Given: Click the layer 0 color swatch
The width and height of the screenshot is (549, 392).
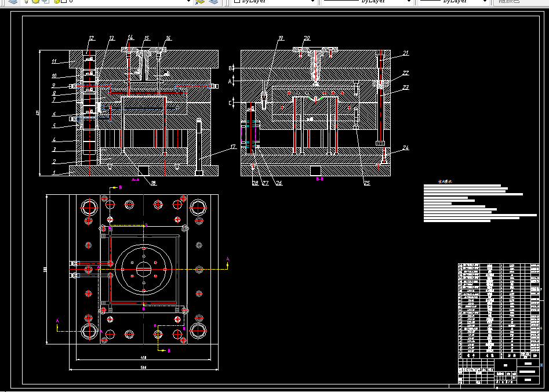Looking at the screenshot, I should 64,1.
